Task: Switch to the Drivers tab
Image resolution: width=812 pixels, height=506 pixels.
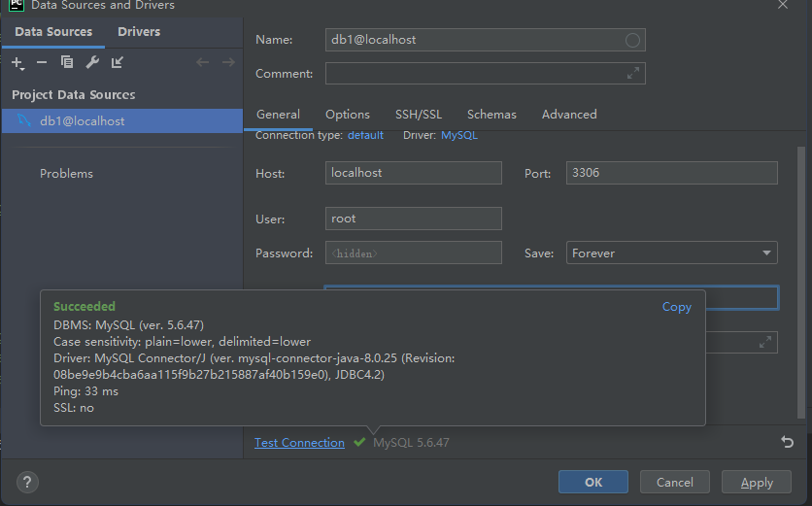Action: pos(139,32)
